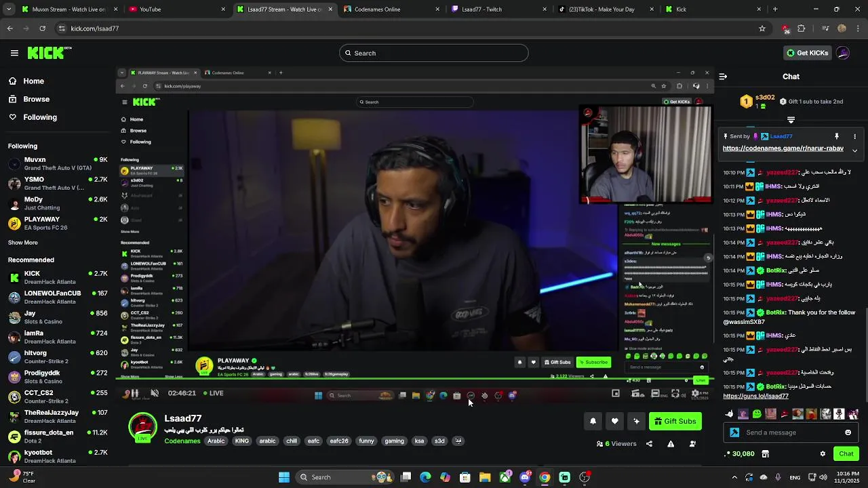
Task: Click user icon right of the report triangle
Action: pos(692,444)
